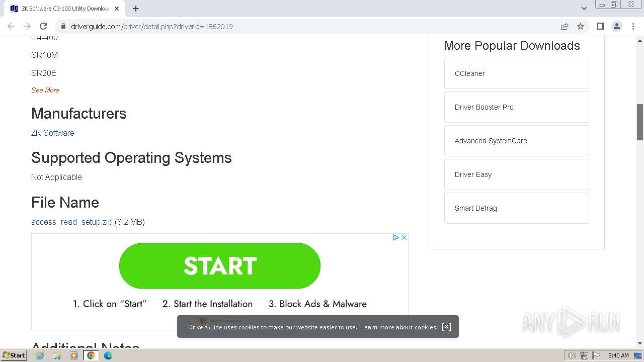Open the ZK Software manufacturer link
The image size is (644, 362).
[53, 133]
